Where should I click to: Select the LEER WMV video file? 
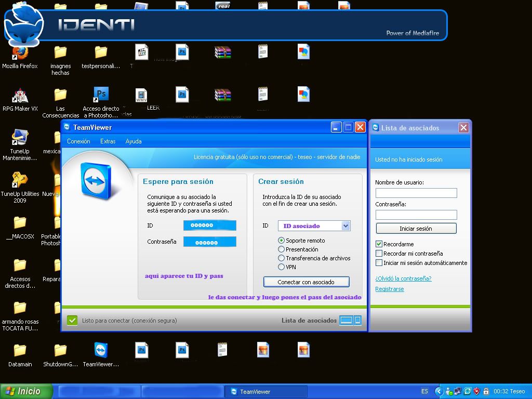click(141, 96)
